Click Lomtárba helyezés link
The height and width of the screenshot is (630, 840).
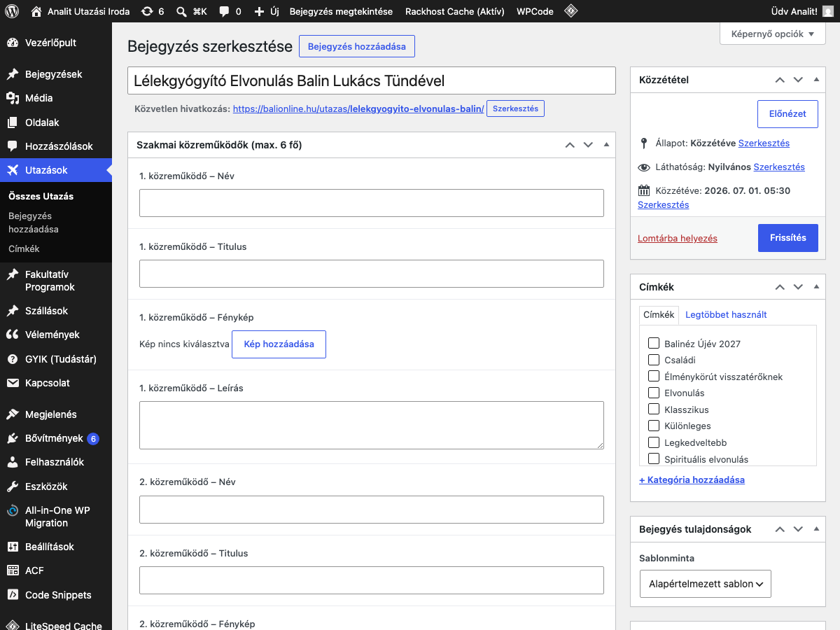(678, 239)
